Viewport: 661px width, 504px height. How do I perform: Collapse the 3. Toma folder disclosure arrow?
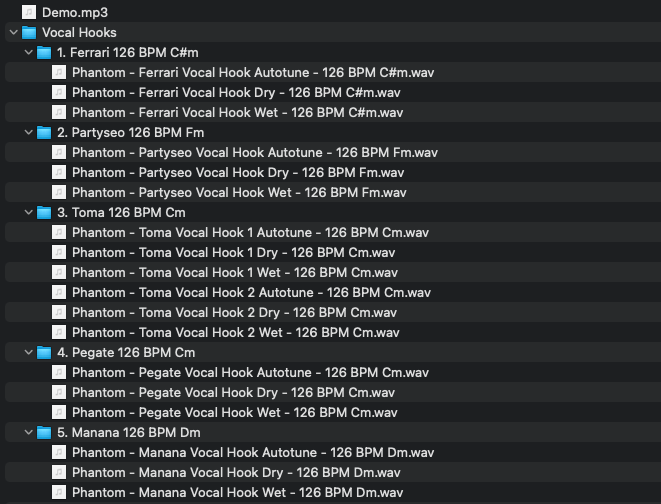[27, 212]
